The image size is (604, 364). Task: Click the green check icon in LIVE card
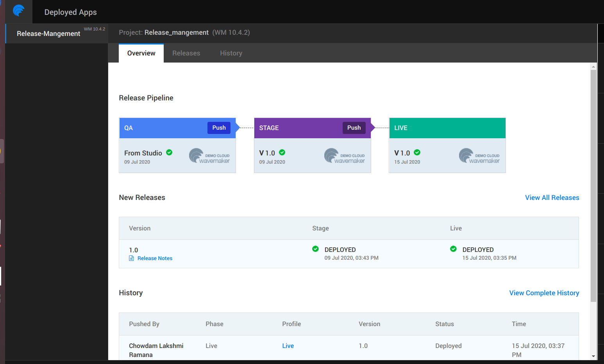tap(417, 152)
